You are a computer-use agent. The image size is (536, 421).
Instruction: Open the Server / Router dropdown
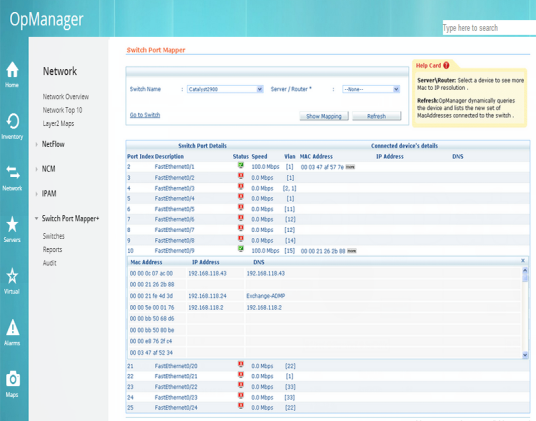(371, 89)
